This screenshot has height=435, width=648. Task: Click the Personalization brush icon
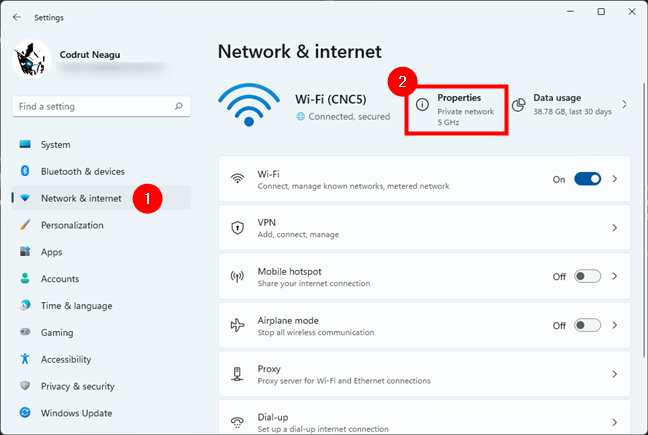pyautogui.click(x=25, y=225)
